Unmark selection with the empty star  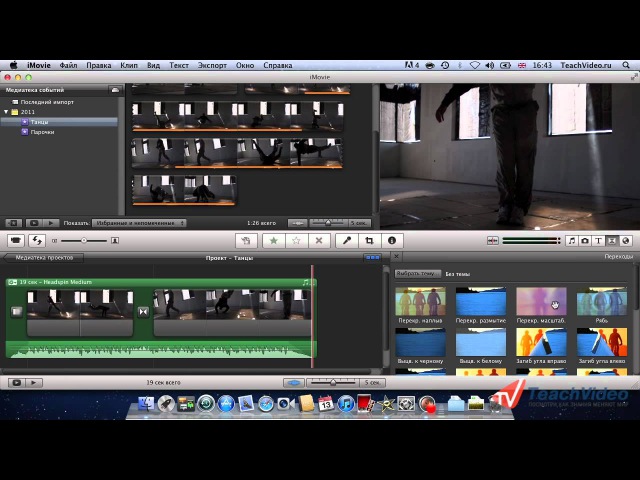coord(296,241)
